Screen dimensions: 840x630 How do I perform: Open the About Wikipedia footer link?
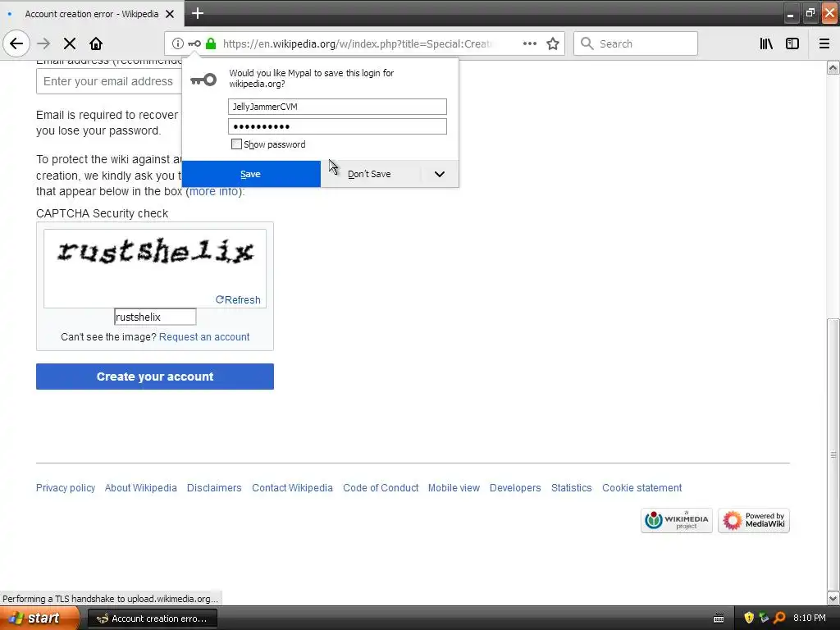pyautogui.click(x=141, y=488)
